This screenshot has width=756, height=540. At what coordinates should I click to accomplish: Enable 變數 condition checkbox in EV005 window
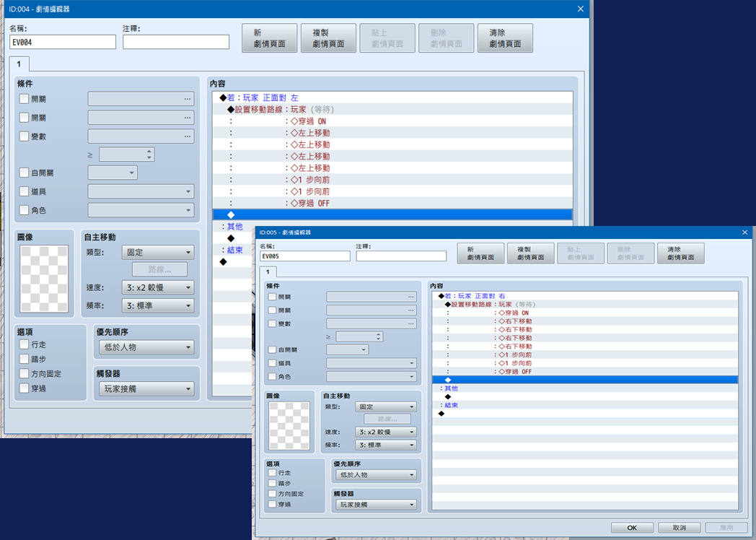click(x=273, y=323)
